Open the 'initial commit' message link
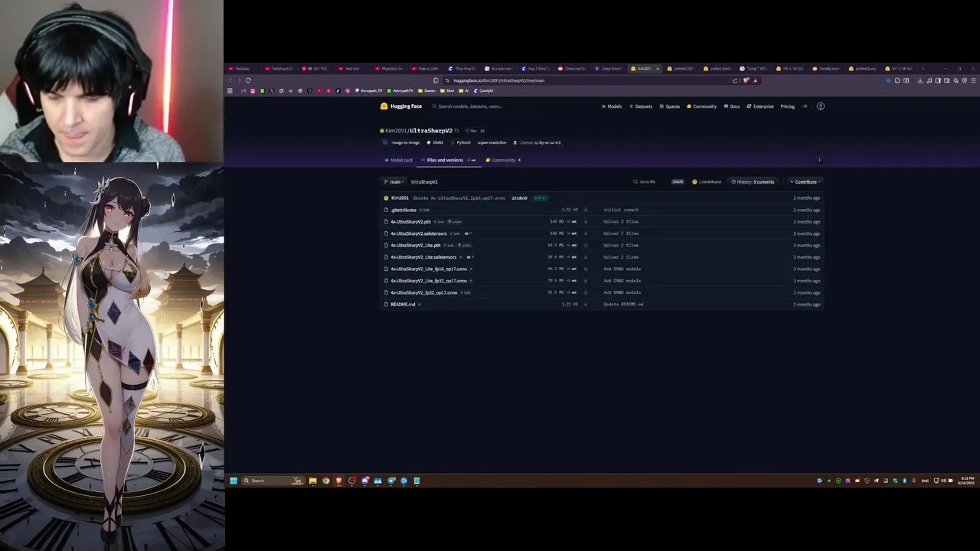Screen dimensions: 980x551 (x=621, y=210)
